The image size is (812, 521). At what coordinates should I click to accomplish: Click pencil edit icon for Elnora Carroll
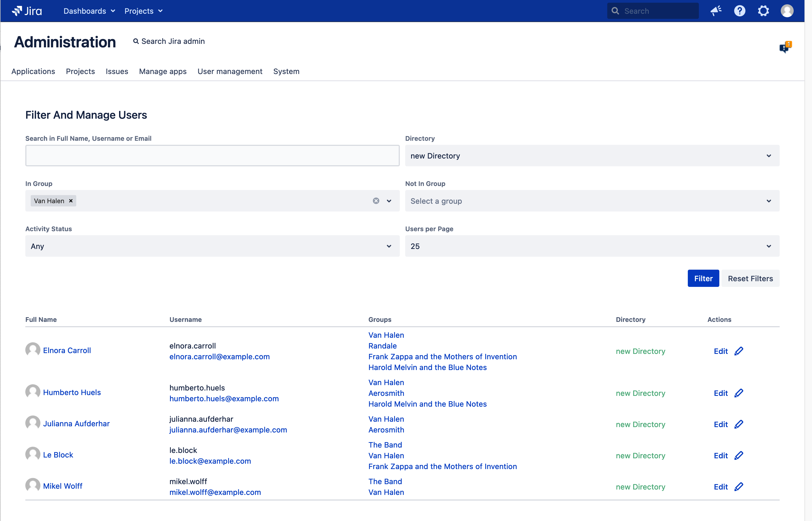coord(739,351)
